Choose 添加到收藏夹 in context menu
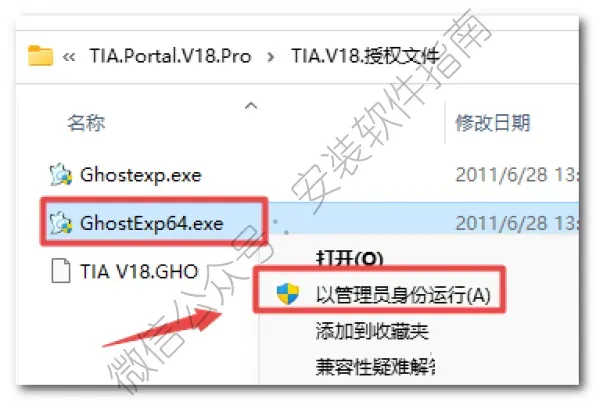The height and width of the screenshot is (402, 596). [372, 331]
